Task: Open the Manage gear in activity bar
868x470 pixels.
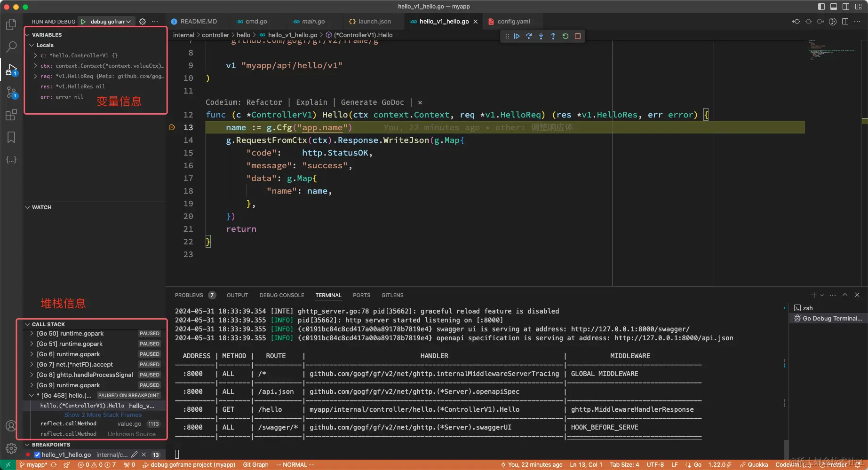Action: 11,448
